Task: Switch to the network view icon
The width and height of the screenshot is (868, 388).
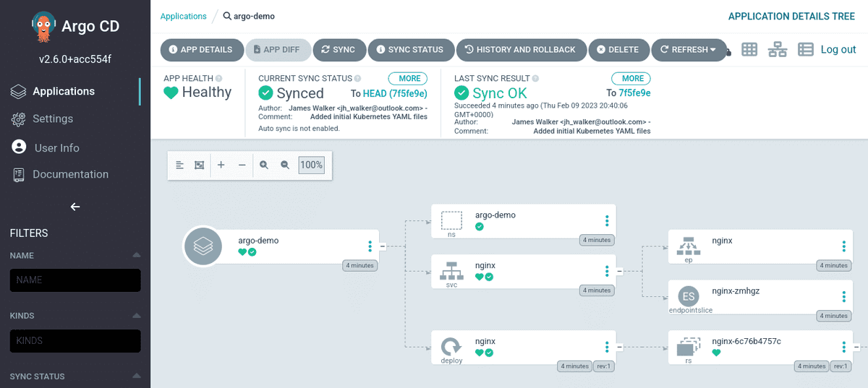Action: pos(778,49)
